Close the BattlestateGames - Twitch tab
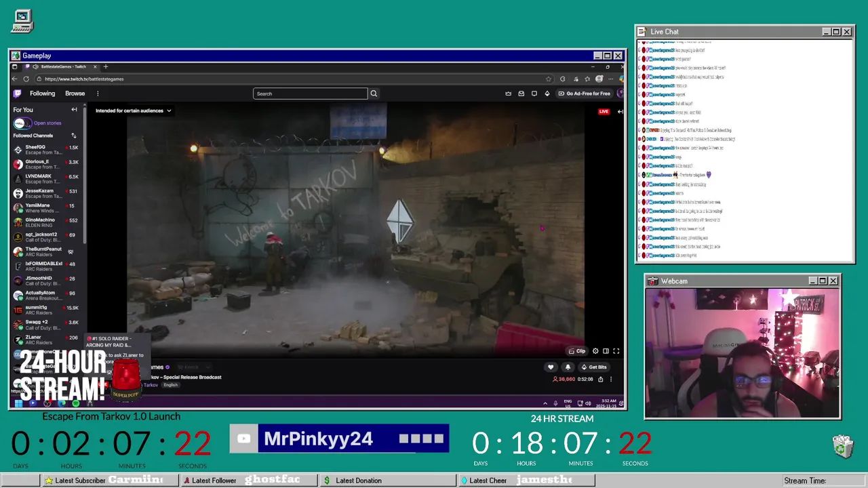Viewport: 868px width, 488px height. (95, 66)
